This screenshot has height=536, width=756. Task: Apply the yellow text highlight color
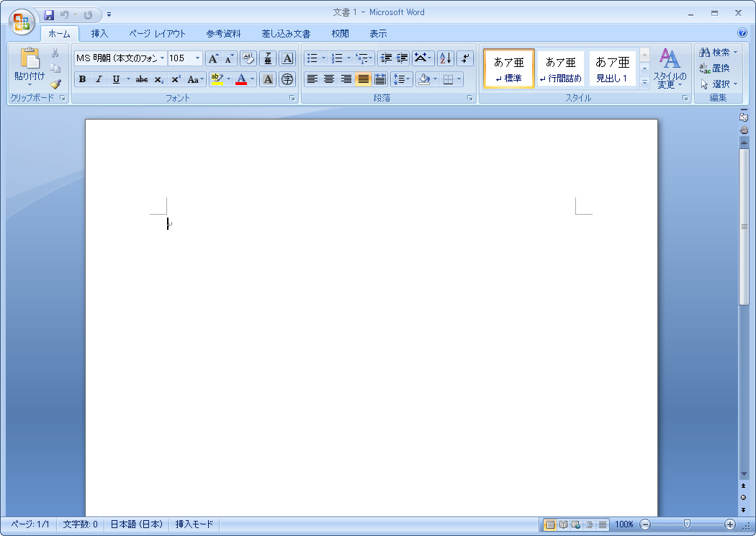tap(217, 79)
